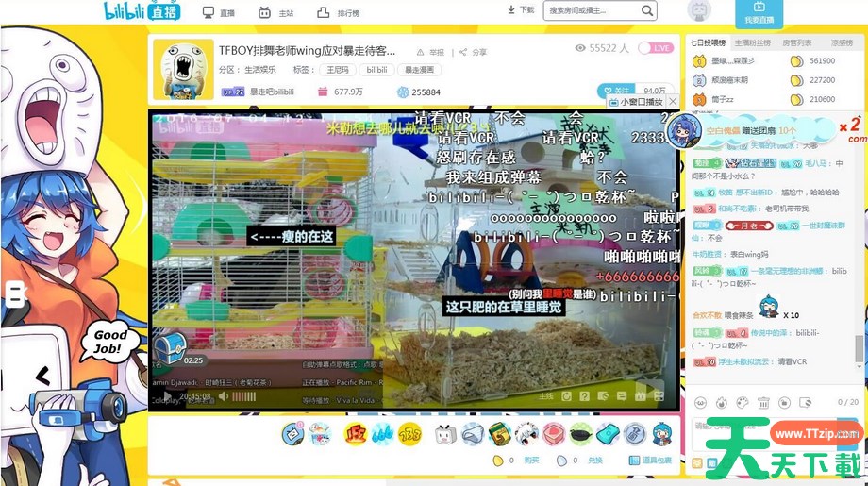Screen dimensions: 868x486
Task: Select the underwear gift icon
Action: click(472, 434)
